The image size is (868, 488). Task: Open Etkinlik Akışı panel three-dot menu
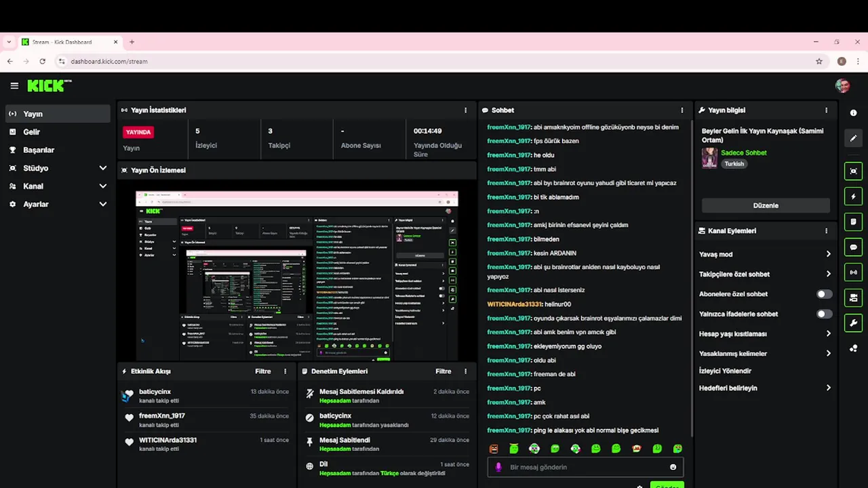(285, 371)
